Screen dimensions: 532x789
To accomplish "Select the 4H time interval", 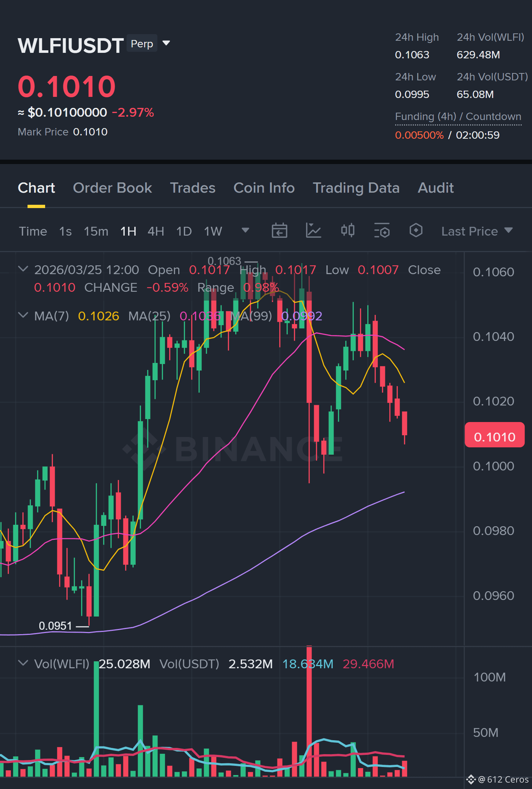I will (156, 231).
